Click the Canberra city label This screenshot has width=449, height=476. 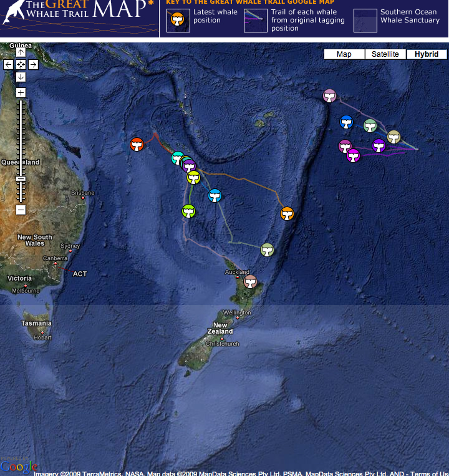coord(55,258)
